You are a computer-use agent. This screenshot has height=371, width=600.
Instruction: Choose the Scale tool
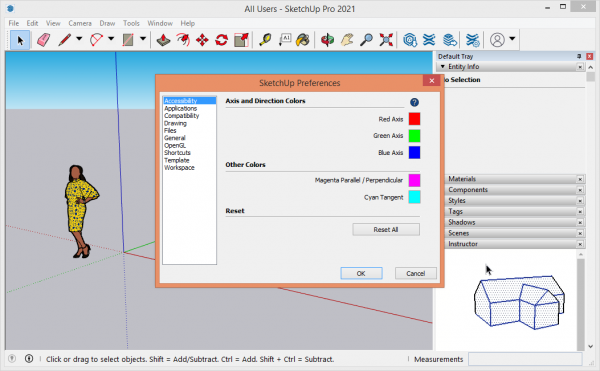[x=241, y=40]
